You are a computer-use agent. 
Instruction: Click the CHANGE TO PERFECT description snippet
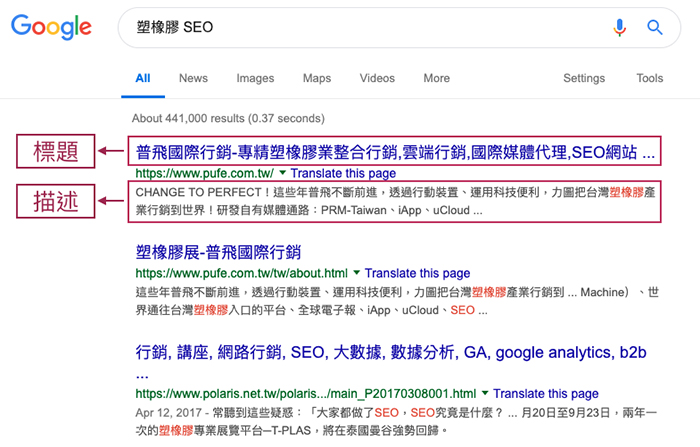pyautogui.click(x=395, y=201)
